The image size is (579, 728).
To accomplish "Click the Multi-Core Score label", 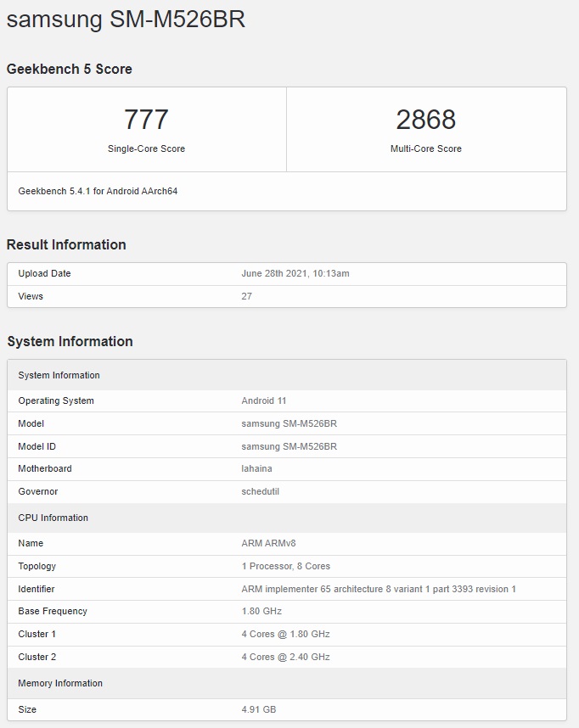I will [x=426, y=148].
